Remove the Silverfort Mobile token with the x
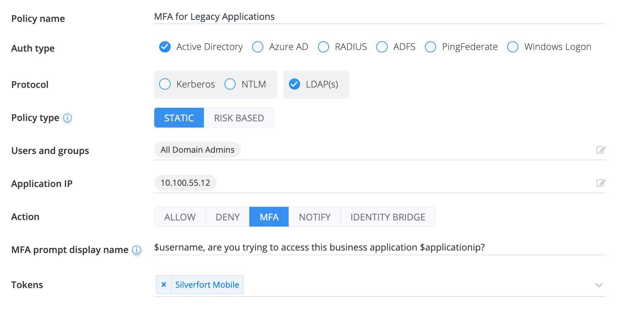The image size is (644, 310). [164, 285]
